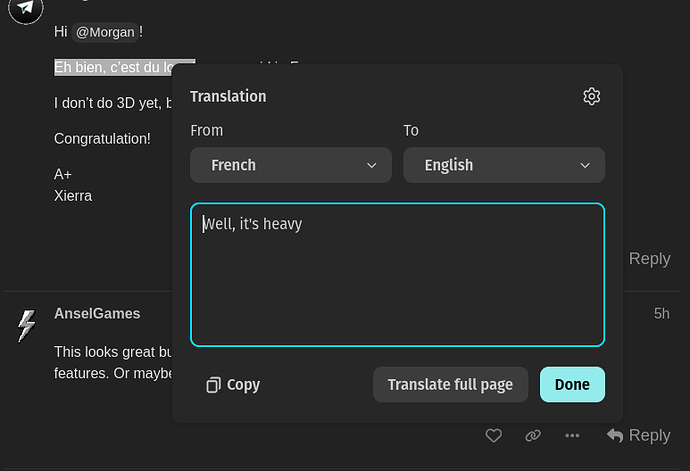This screenshot has height=471, width=690.
Task: Click the "Congratulation!" line in the post
Action: (102, 139)
